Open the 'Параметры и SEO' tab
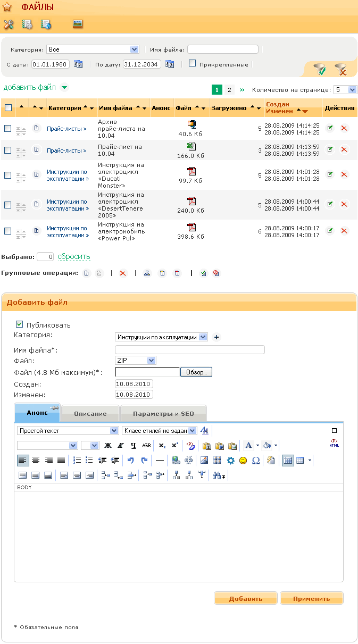This screenshot has width=358, height=644. (163, 414)
